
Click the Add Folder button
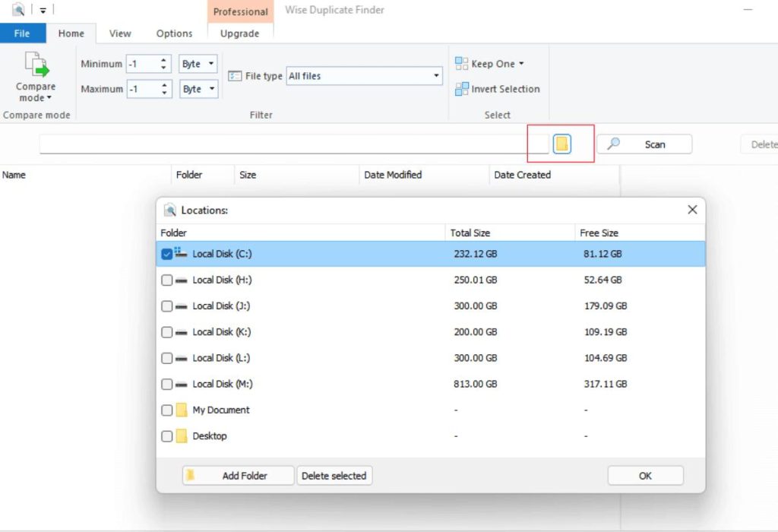click(x=238, y=476)
